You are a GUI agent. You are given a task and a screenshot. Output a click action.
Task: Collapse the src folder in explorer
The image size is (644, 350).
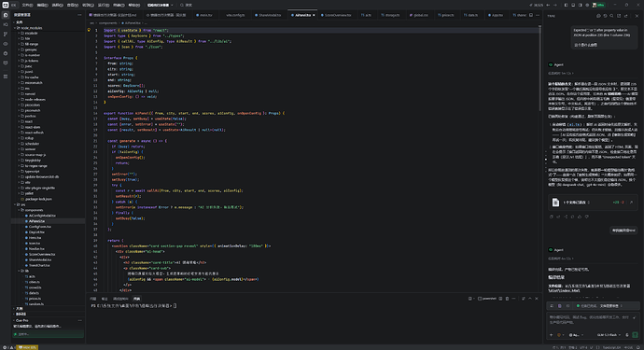[48, 204]
